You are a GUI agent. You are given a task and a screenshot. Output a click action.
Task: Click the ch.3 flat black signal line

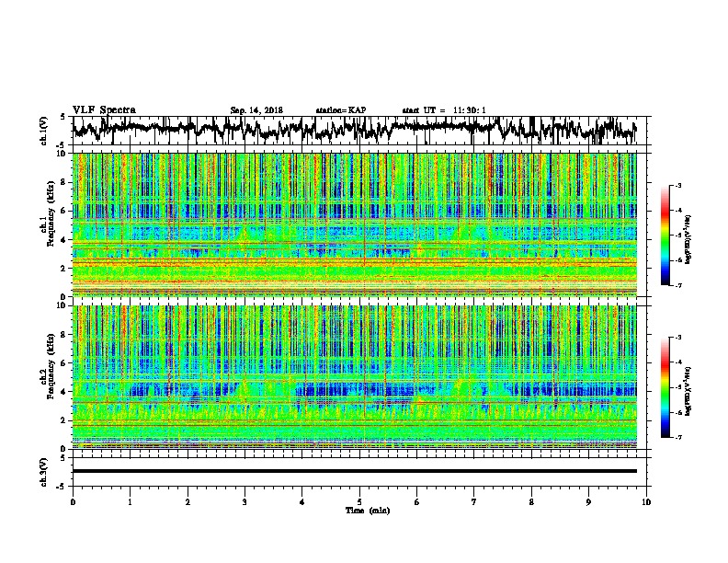point(355,471)
